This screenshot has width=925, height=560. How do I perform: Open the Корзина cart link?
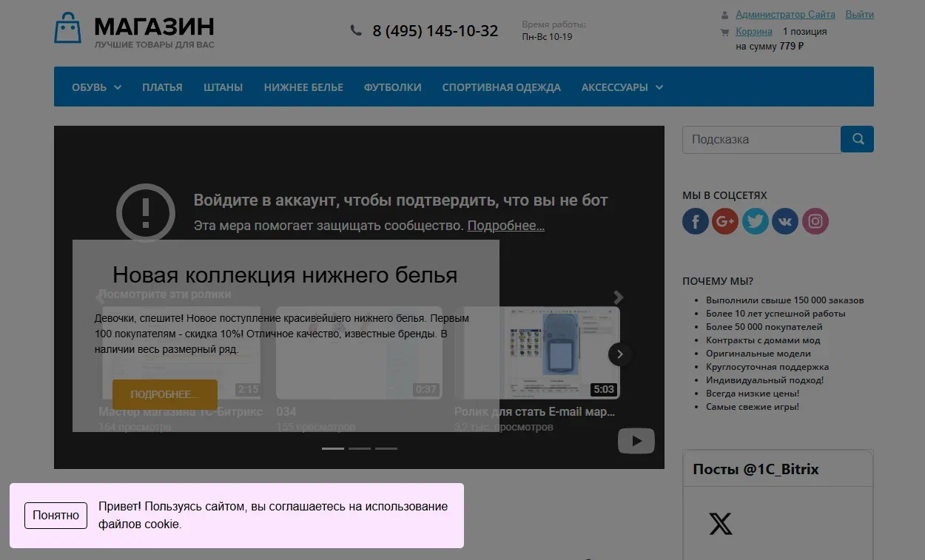click(x=753, y=32)
